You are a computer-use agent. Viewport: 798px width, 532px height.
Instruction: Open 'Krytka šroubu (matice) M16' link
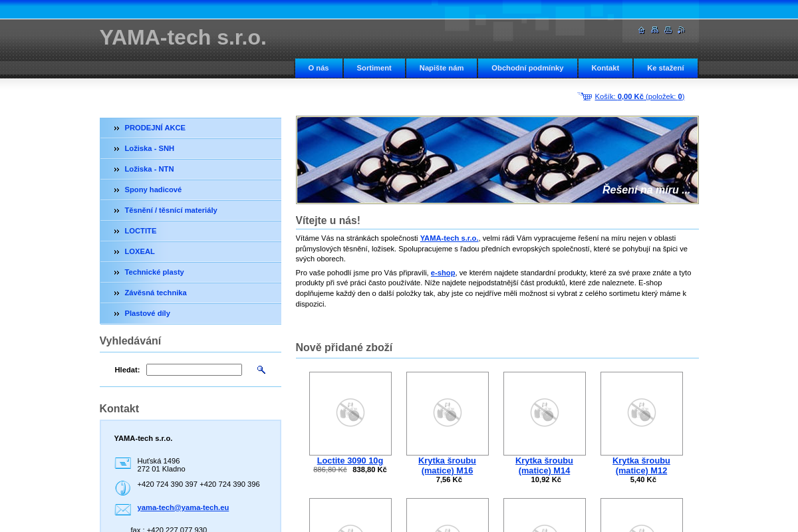tap(447, 465)
